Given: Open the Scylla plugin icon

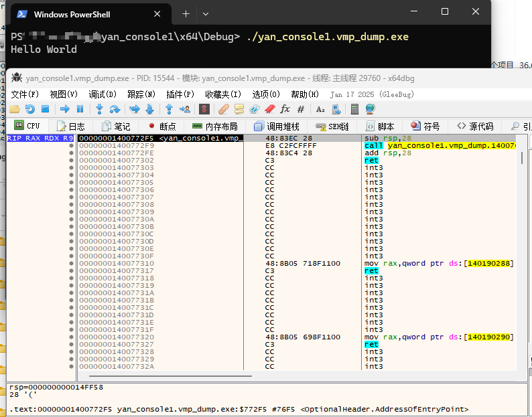Looking at the screenshot, I should tap(204, 109).
